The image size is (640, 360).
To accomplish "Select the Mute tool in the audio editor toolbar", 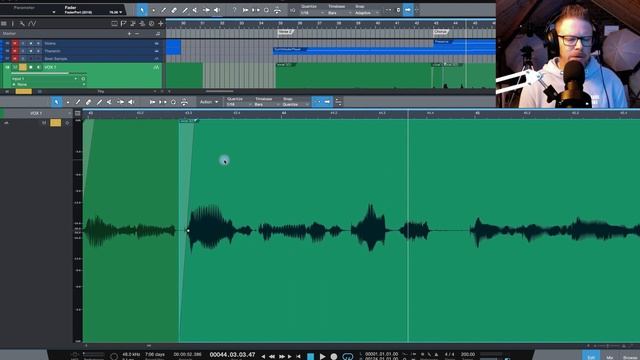I will [109, 102].
